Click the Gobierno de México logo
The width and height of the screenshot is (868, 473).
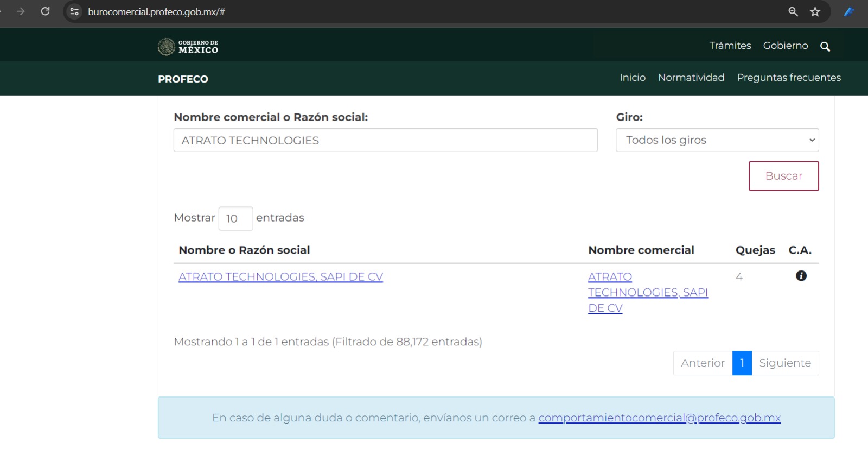click(188, 47)
